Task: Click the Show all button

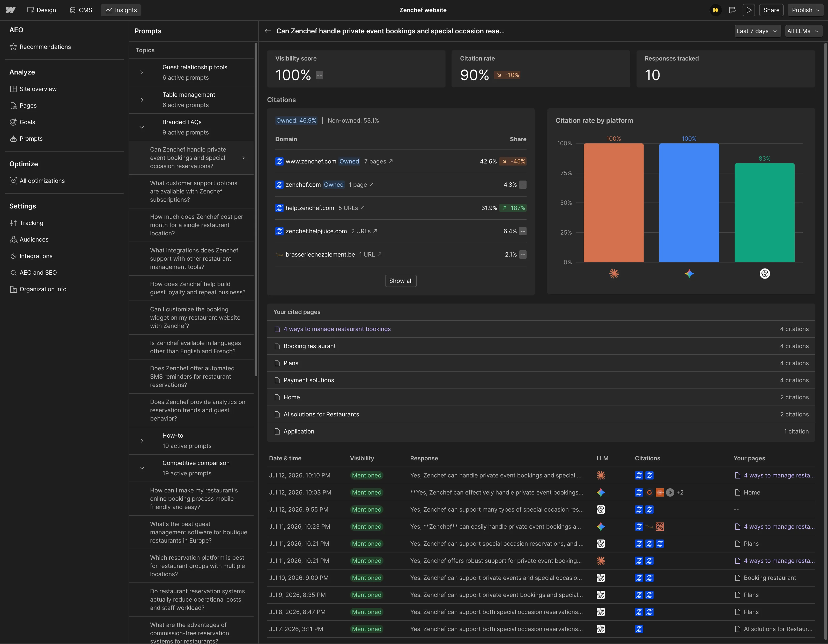Action: (401, 281)
